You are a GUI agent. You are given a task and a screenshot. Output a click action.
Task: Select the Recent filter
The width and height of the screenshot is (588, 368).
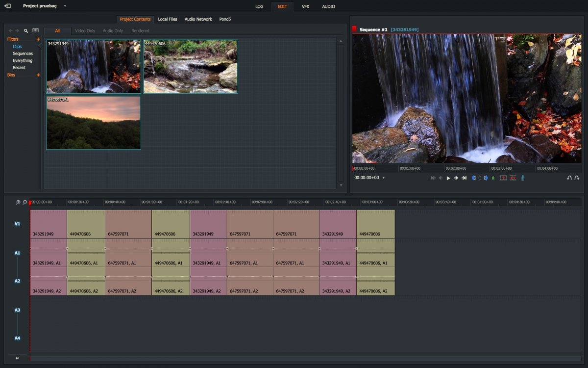[x=19, y=68]
